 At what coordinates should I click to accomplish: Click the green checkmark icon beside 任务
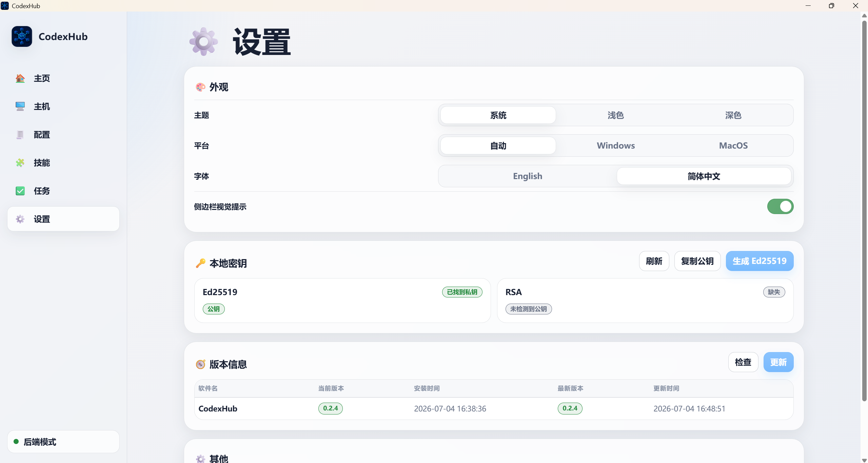pyautogui.click(x=20, y=191)
